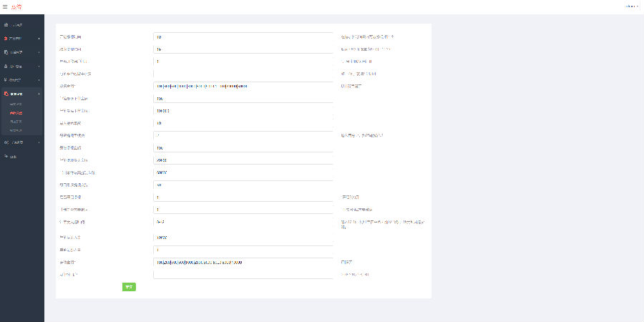Viewport: 644px width, 322px height.
Task: Focus the upper long pipe-separated amounts field
Action: [243, 87]
